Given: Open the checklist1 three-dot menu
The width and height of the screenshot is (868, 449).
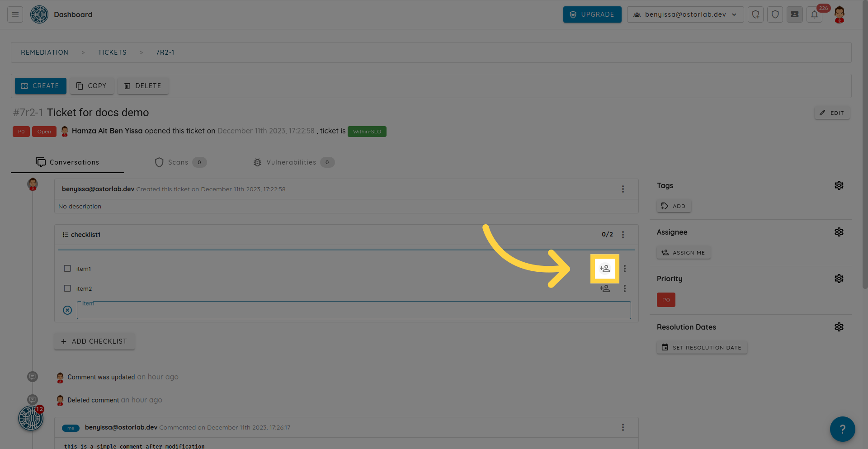Looking at the screenshot, I should (623, 235).
